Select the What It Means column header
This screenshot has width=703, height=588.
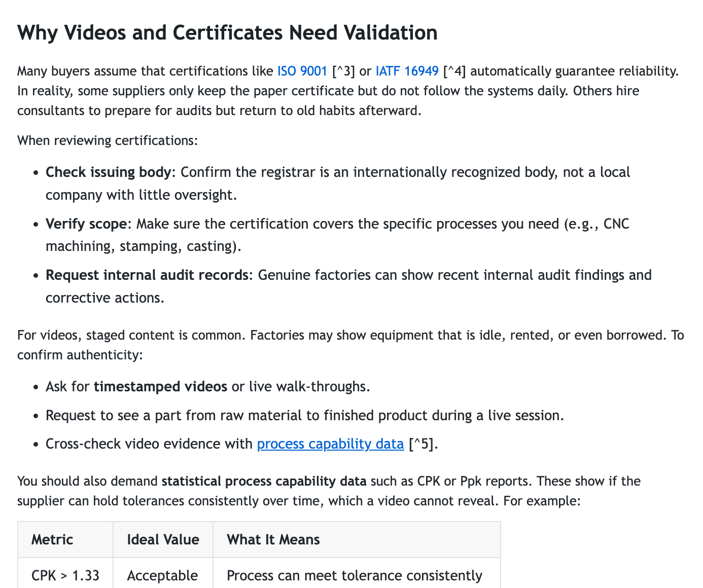(273, 540)
